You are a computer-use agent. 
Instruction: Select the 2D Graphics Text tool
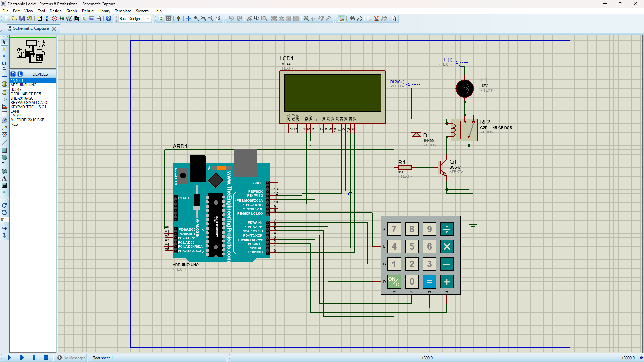(4, 178)
